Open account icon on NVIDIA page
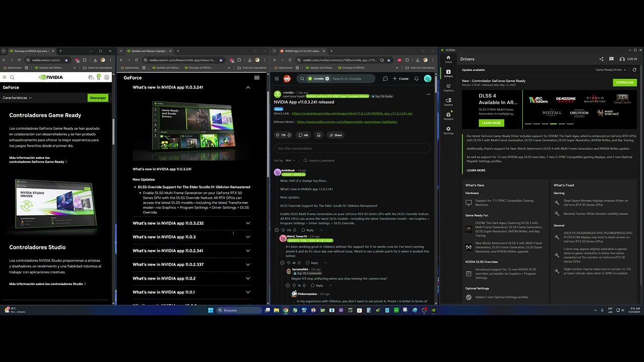 coord(107,77)
